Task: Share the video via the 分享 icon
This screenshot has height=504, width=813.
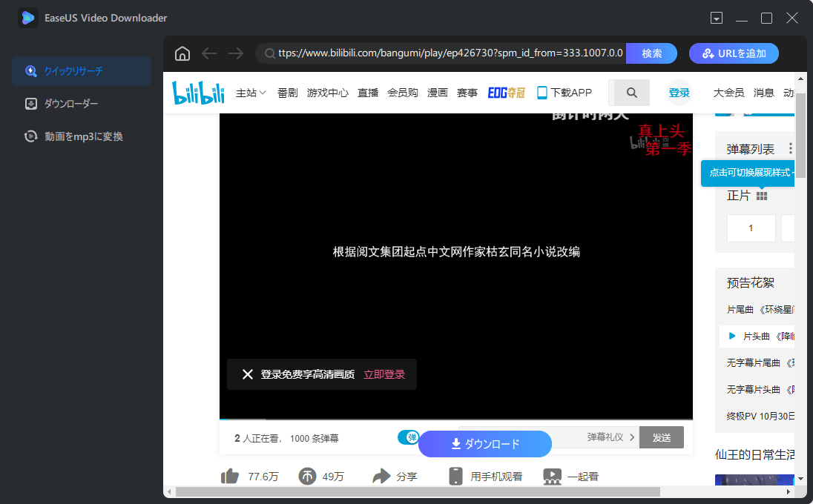Action: 381,476
